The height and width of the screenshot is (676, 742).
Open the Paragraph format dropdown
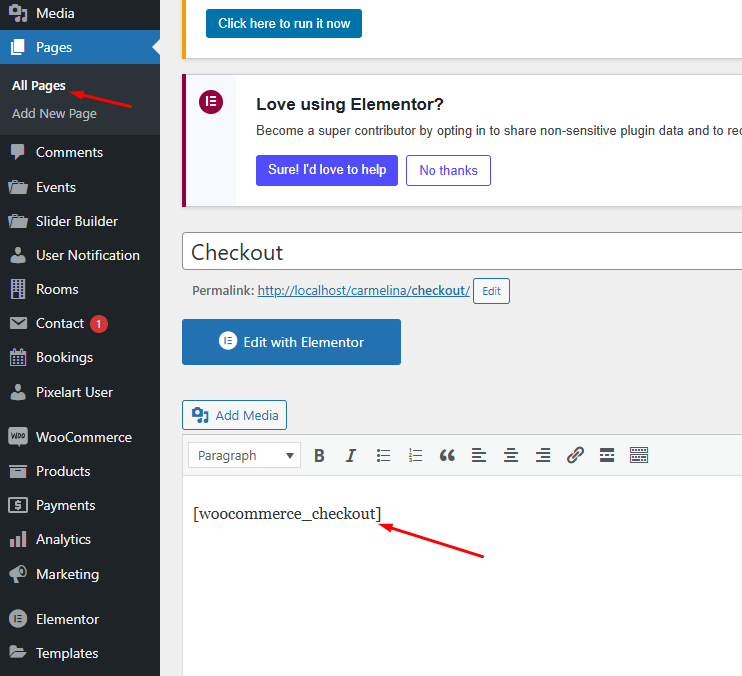coord(244,455)
